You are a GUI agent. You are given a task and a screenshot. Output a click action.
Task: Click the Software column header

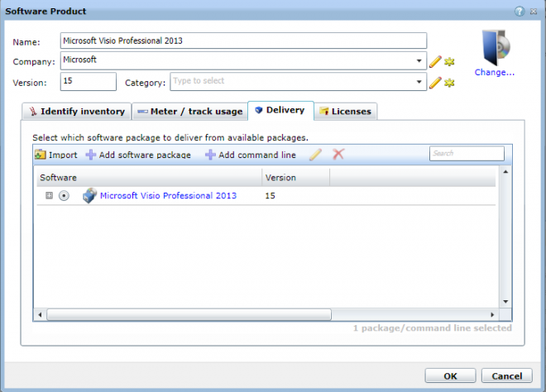coord(150,178)
